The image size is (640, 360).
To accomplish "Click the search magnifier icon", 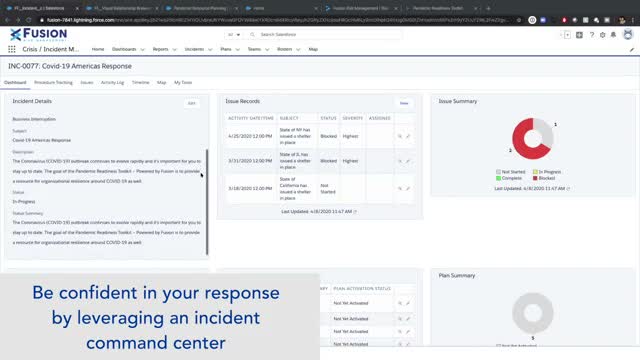I will (252, 35).
